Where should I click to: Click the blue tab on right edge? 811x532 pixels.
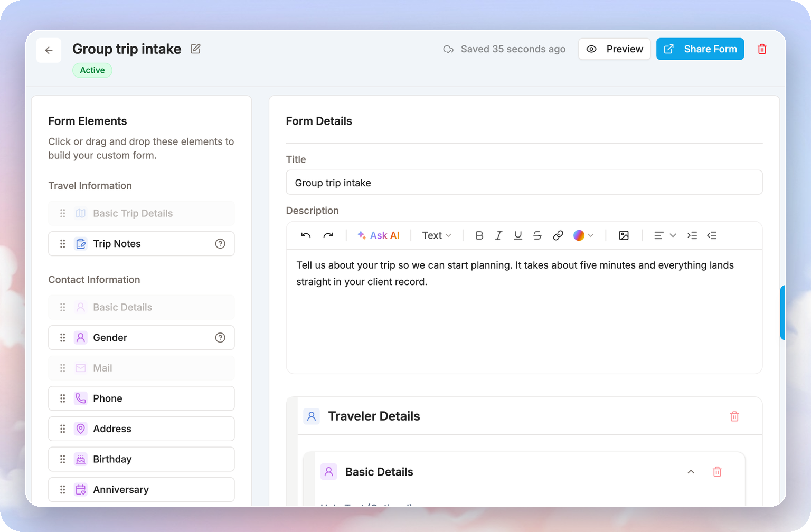pos(783,312)
